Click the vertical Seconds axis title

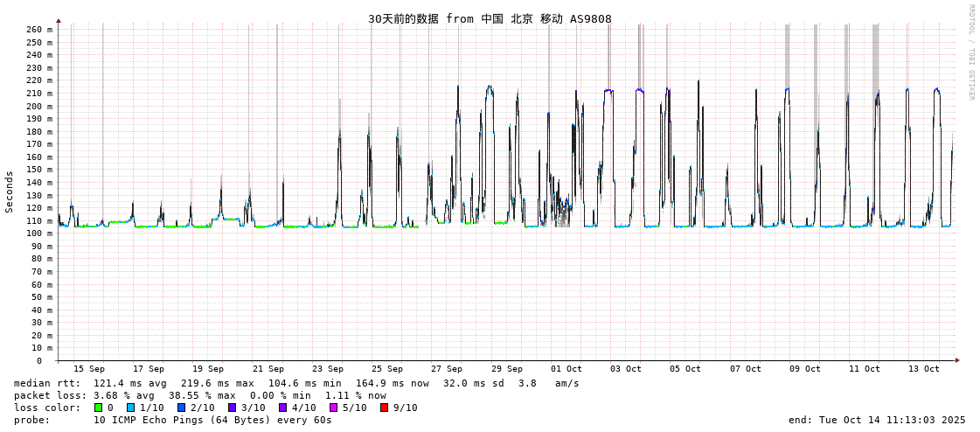coord(10,192)
